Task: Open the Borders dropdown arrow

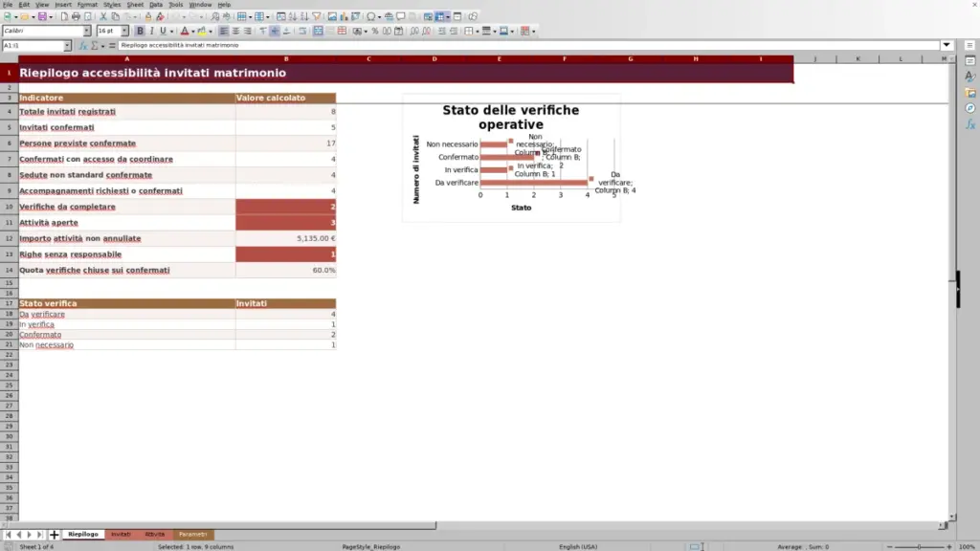Action: [477, 32]
